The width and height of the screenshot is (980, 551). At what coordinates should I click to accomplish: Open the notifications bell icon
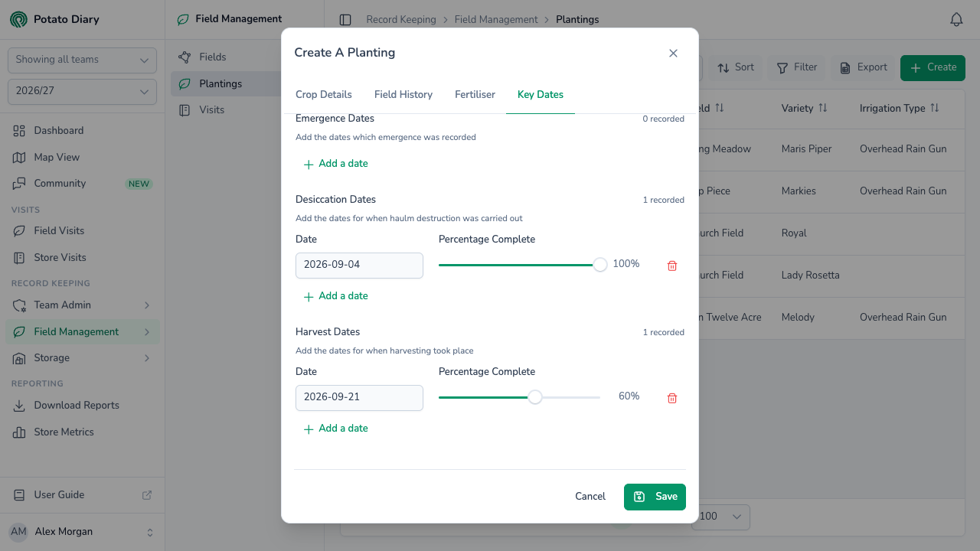tap(956, 20)
